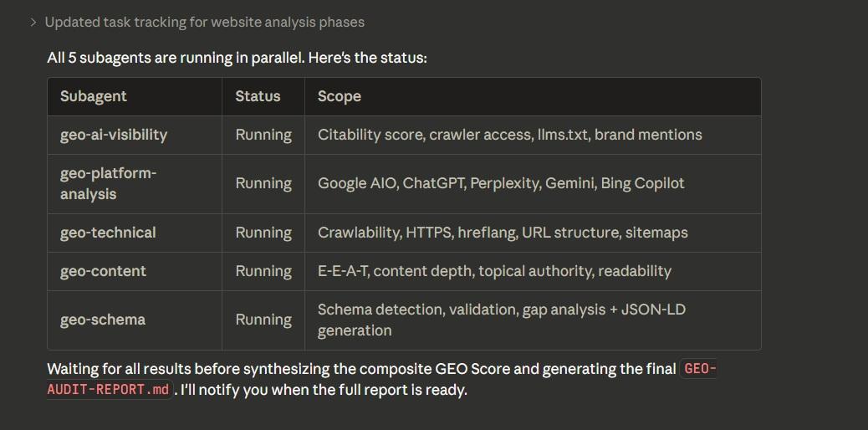Expand the 'Updated task tracking' collapsed section
Screen dimensions: 868x430
(x=33, y=22)
